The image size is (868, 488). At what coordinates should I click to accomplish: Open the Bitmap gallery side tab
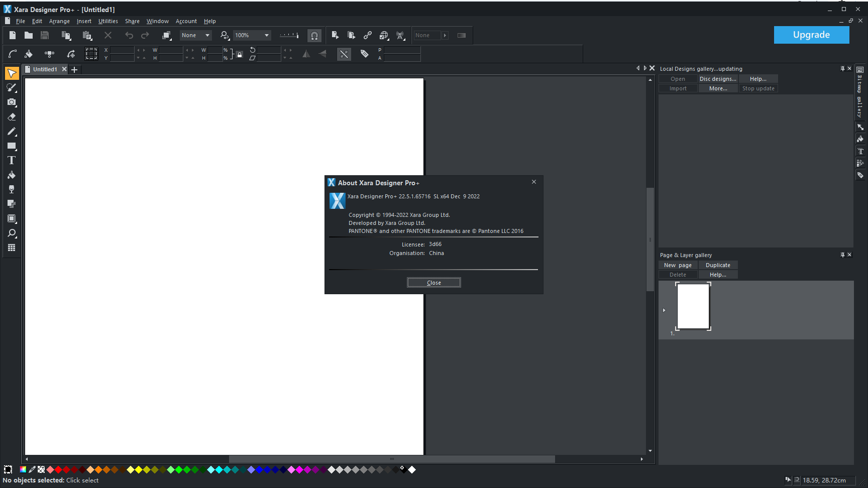(859, 91)
